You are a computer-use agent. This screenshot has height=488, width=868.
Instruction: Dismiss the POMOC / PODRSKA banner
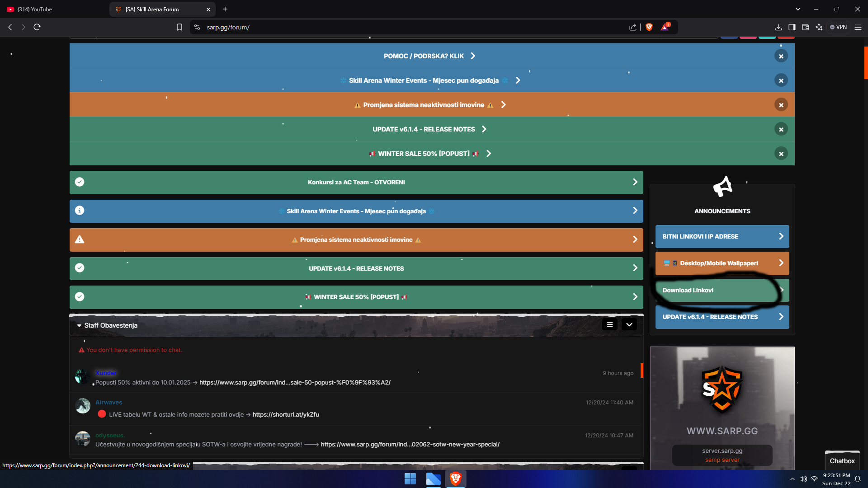click(781, 56)
